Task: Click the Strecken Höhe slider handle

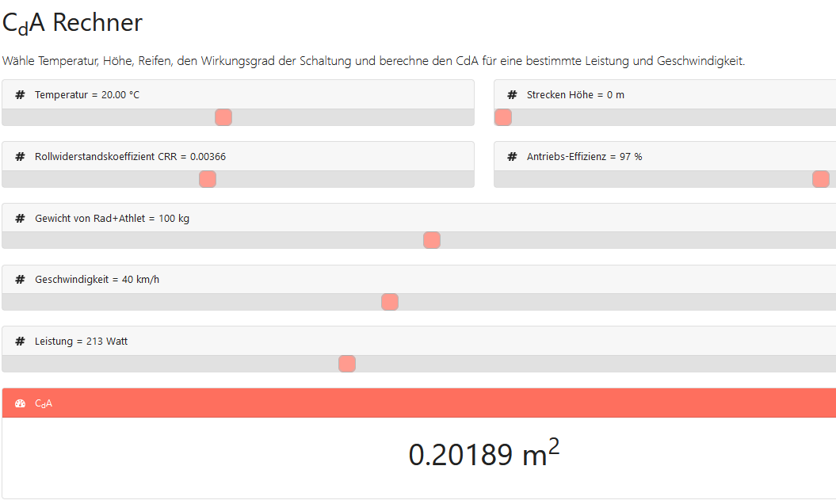Action: point(503,117)
